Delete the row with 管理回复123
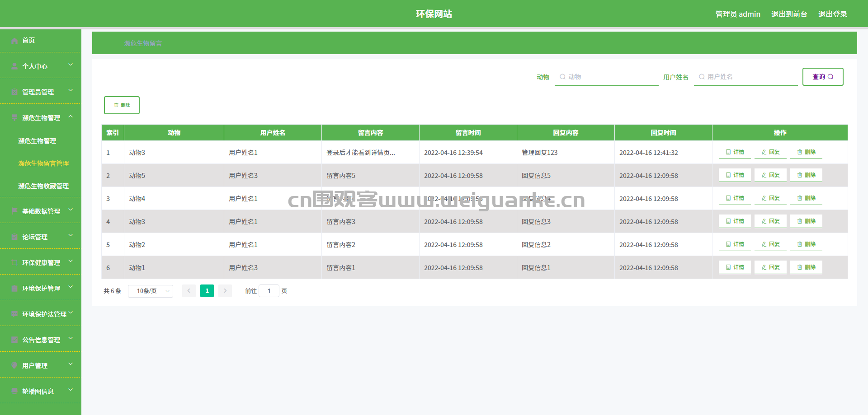The width and height of the screenshot is (868, 415). tap(806, 152)
